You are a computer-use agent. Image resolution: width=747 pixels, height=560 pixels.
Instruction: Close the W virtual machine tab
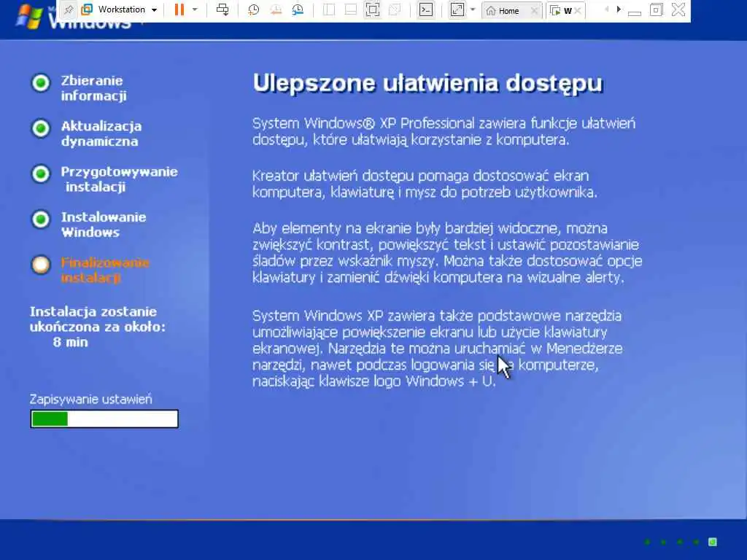(x=578, y=10)
